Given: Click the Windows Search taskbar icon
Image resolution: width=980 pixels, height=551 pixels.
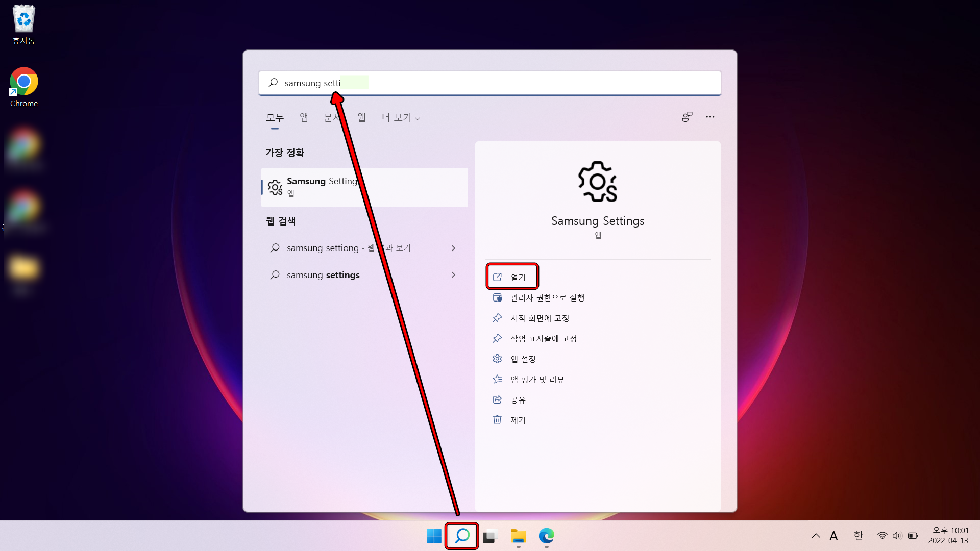Looking at the screenshot, I should point(462,536).
